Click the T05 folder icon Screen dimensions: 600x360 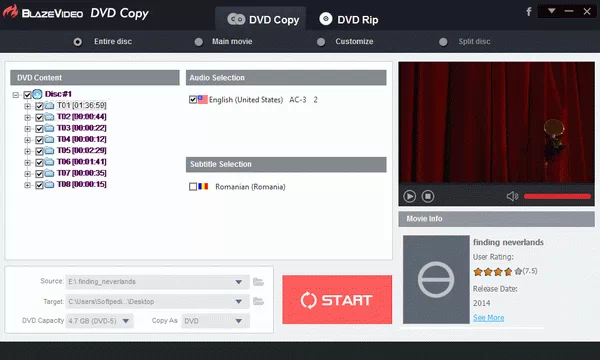(49, 150)
